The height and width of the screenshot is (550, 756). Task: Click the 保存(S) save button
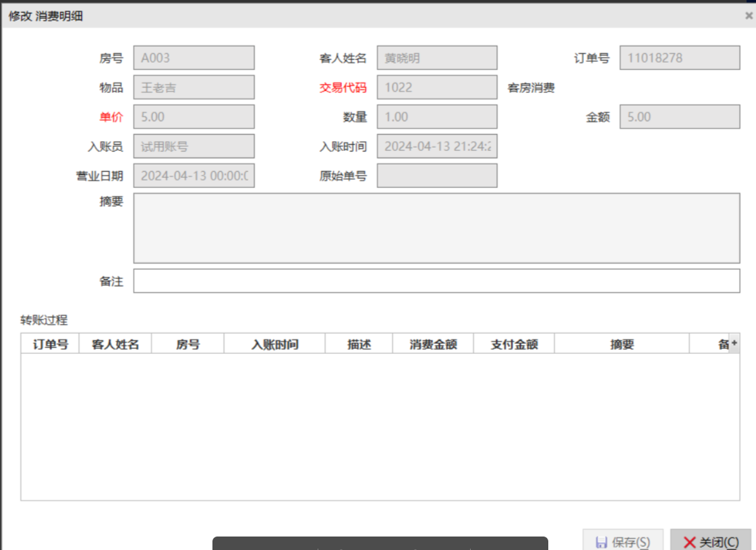pyautogui.click(x=623, y=541)
